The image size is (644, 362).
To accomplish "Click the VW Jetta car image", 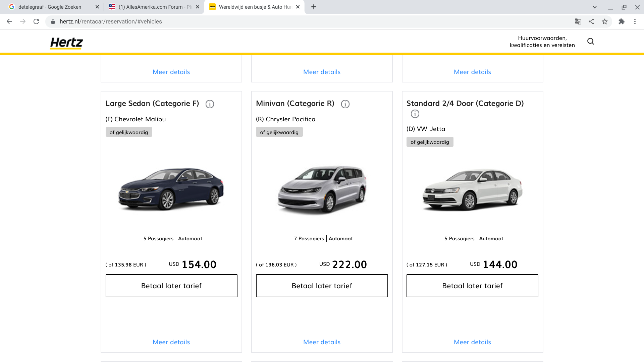I will point(472,189).
